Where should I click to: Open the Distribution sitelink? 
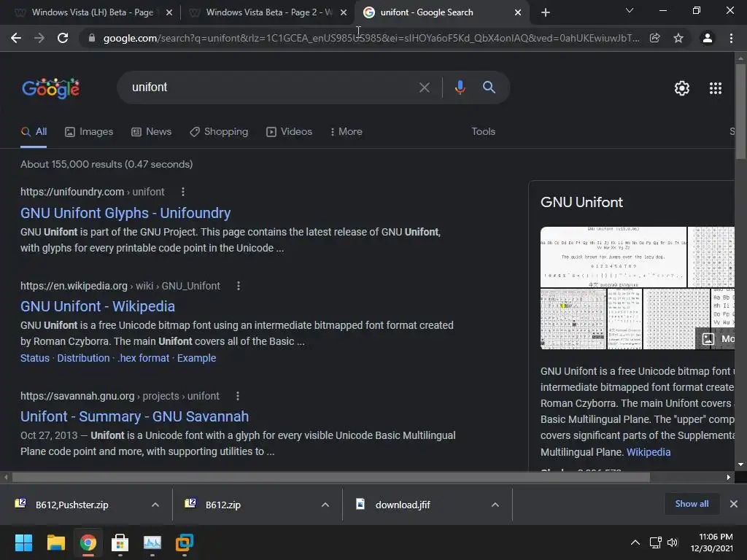[83, 358]
